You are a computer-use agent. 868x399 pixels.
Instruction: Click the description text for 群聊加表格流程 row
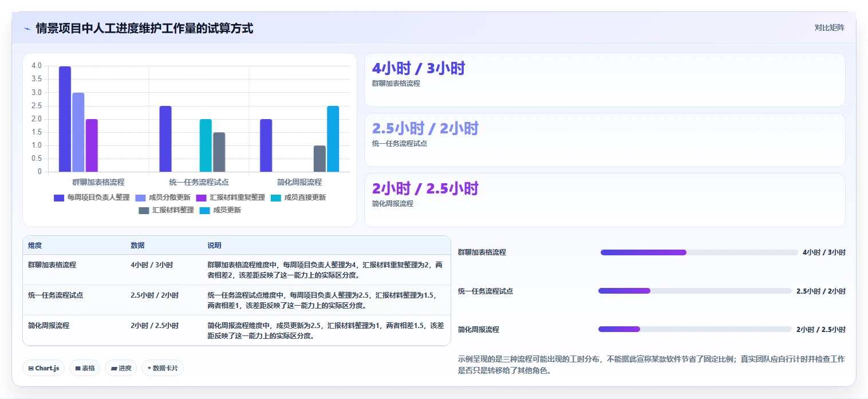pyautogui.click(x=325, y=270)
